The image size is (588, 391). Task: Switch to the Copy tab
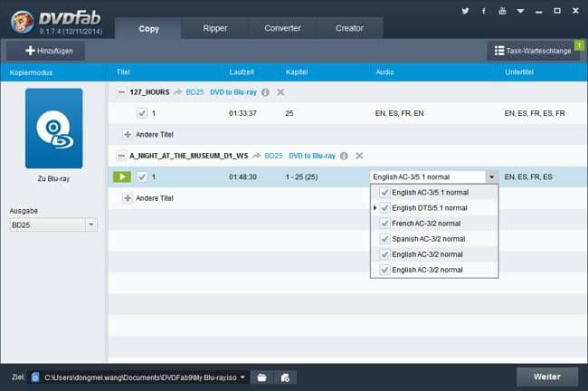(x=148, y=29)
